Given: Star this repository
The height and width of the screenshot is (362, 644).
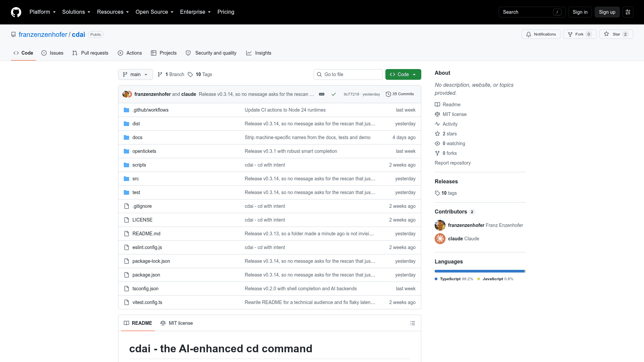Looking at the screenshot, I should (x=616, y=34).
